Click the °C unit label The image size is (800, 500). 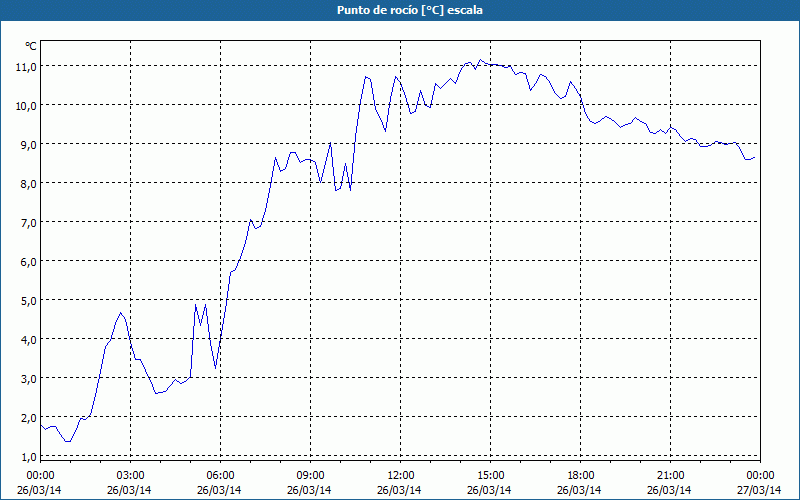tap(31, 46)
